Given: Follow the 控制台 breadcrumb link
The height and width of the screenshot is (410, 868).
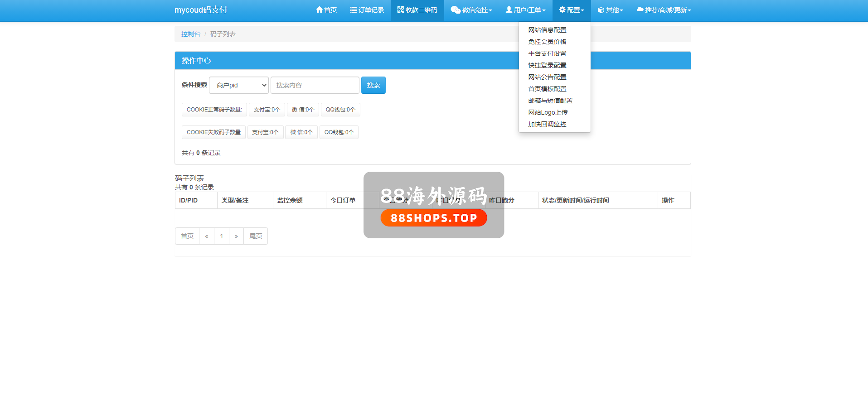Looking at the screenshot, I should coord(190,34).
